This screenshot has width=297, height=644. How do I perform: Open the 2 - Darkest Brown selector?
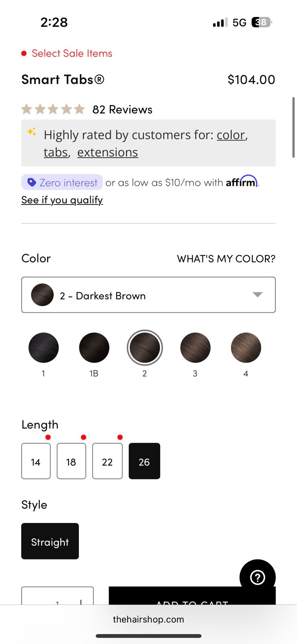(x=148, y=295)
